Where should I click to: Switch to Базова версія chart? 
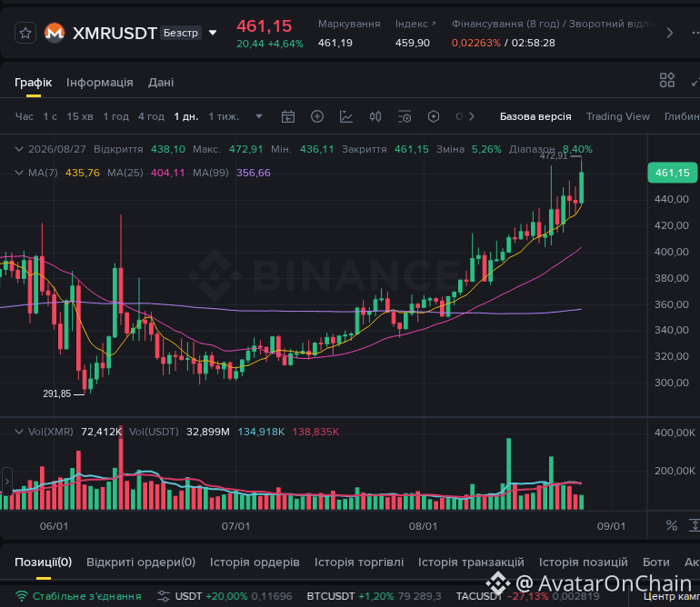click(535, 116)
